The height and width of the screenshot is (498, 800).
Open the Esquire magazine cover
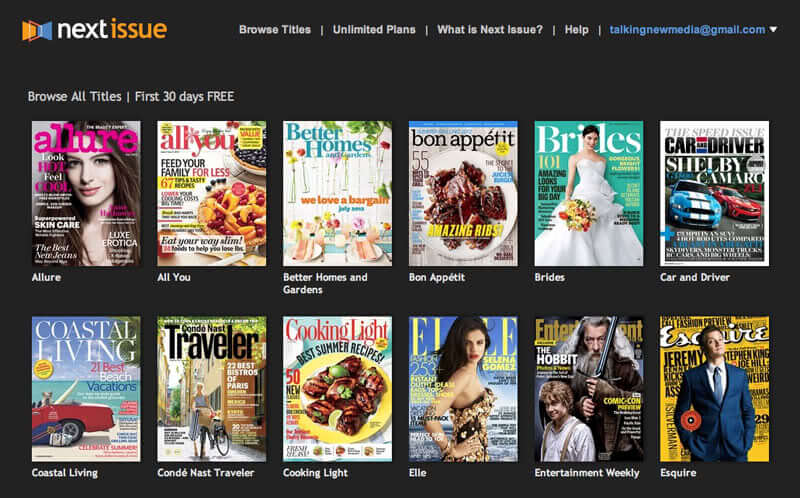(x=714, y=389)
